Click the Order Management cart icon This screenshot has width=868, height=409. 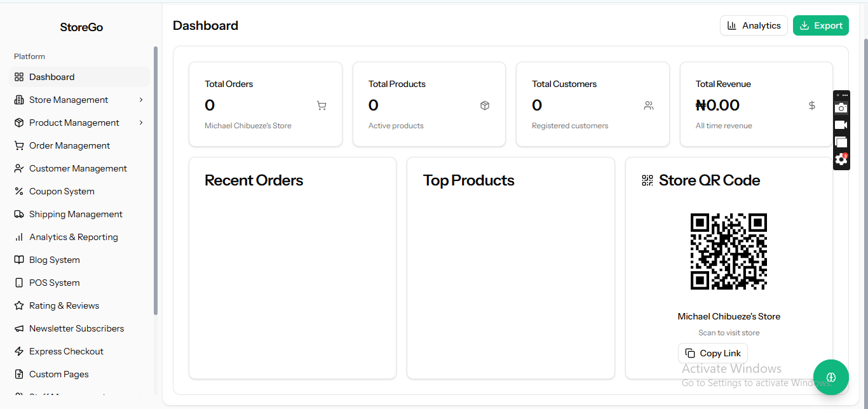(19, 145)
